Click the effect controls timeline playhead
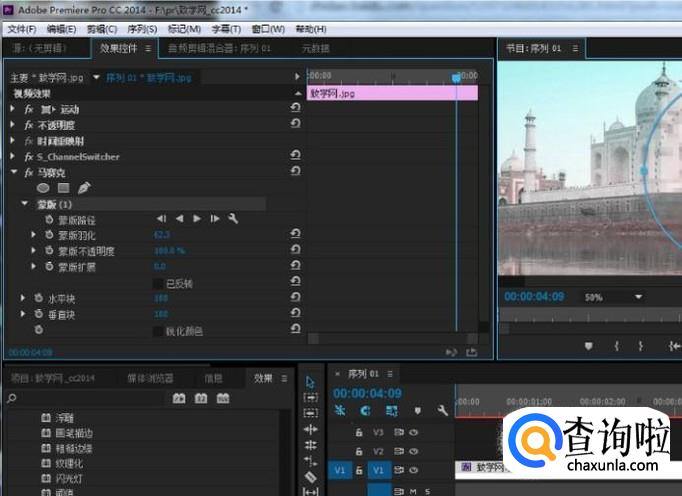The image size is (682, 496). click(x=456, y=77)
